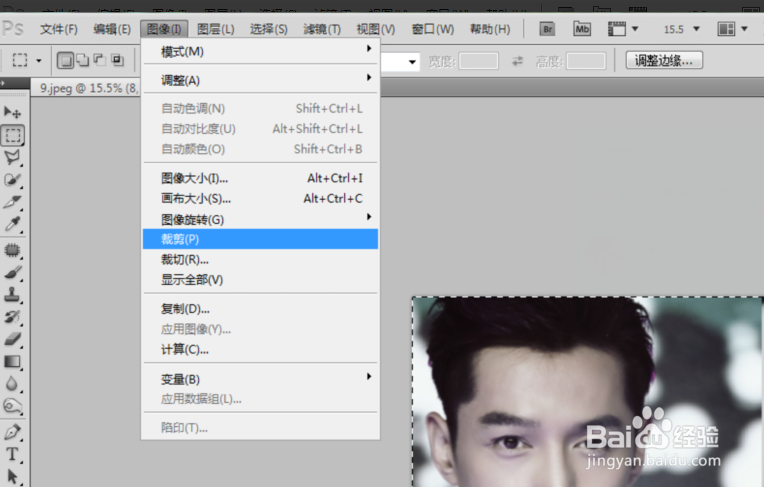This screenshot has width=764, height=487.
Task: Select the Brush tool
Action: tap(12, 273)
